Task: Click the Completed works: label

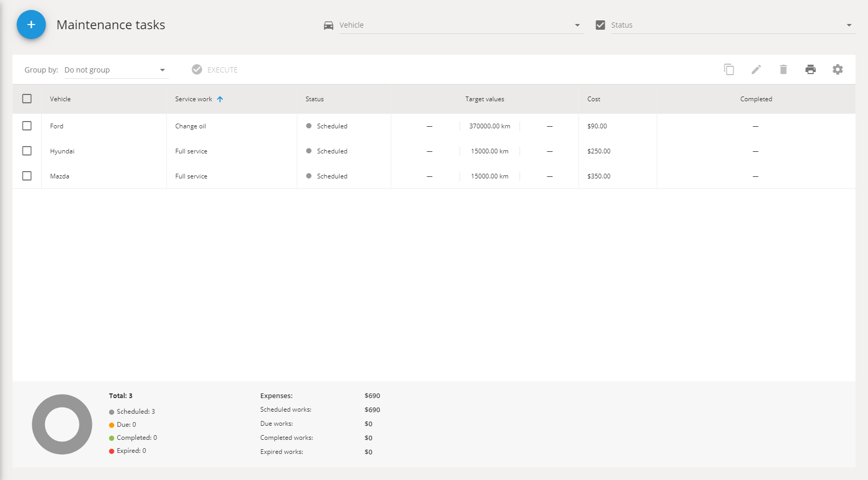Action: pos(287,438)
